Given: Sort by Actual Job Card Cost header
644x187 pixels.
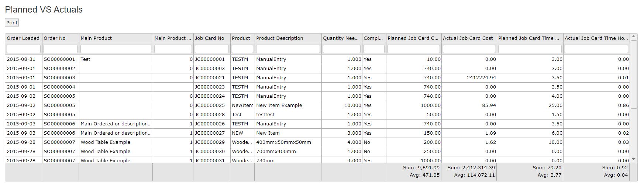Looking at the screenshot, I should tap(468, 38).
